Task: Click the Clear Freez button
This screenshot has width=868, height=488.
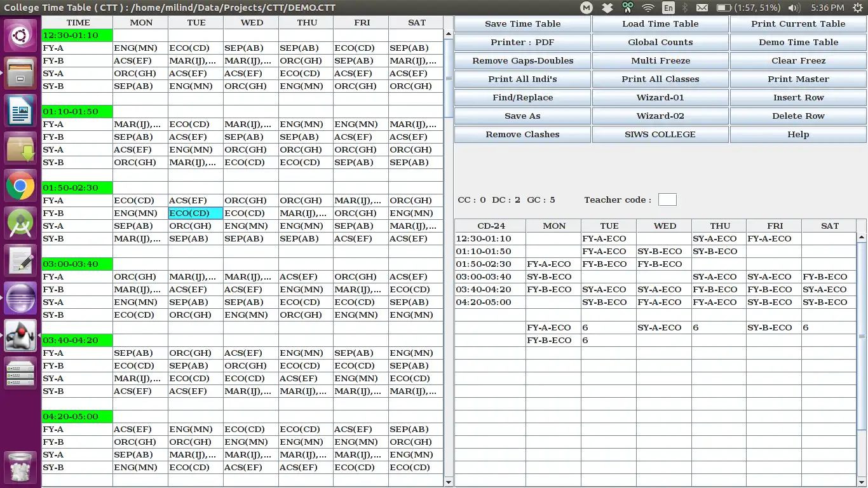Action: click(x=798, y=60)
